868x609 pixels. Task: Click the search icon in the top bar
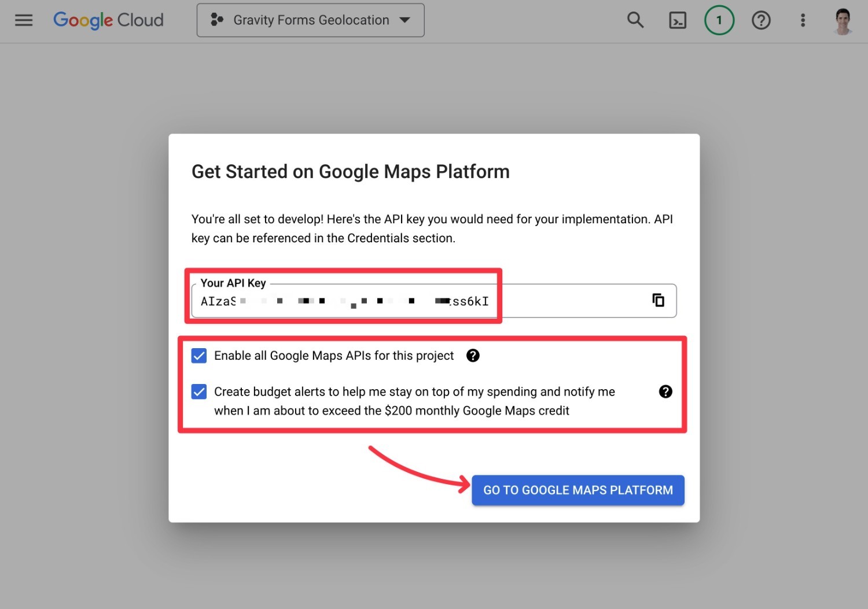[x=635, y=20]
